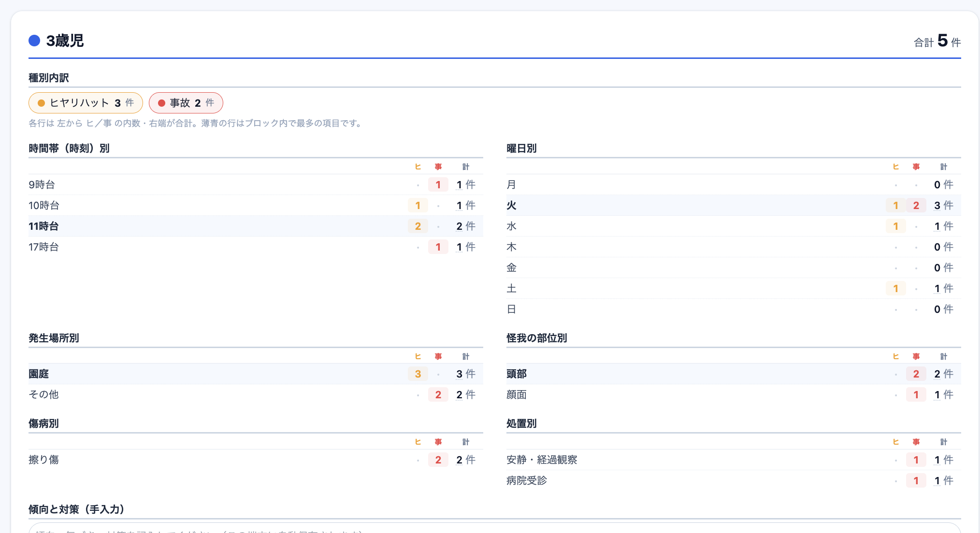Focus the 傾向と対策 text input box
980x533 pixels.
(495, 528)
